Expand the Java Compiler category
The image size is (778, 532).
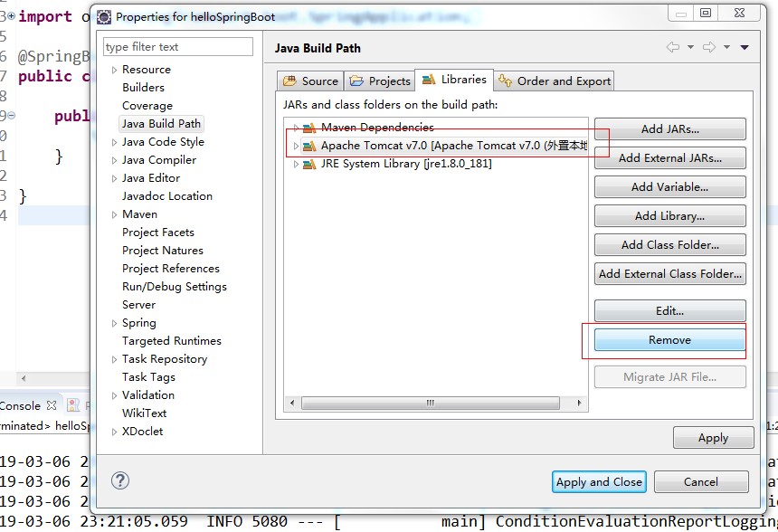[114, 160]
